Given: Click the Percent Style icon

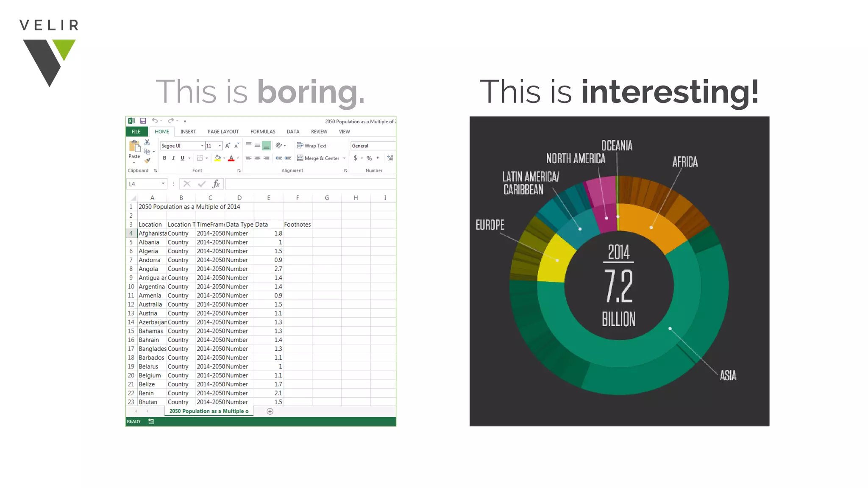Looking at the screenshot, I should (369, 158).
